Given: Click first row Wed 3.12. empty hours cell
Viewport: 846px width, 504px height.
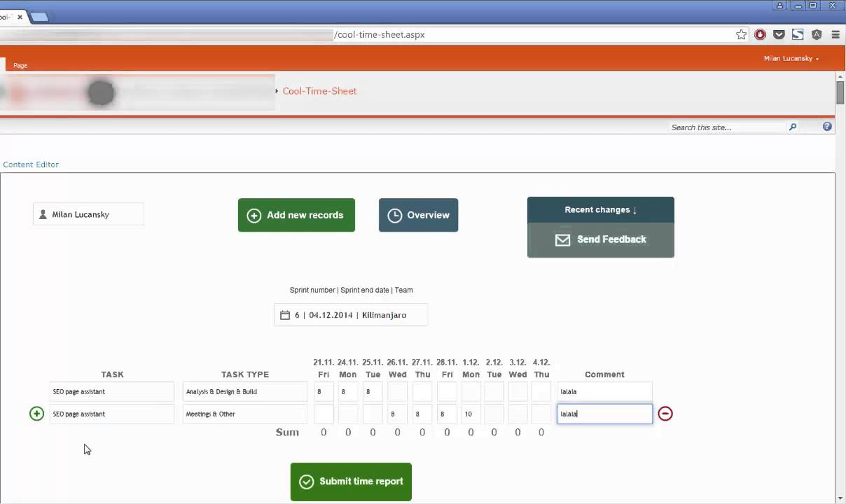Looking at the screenshot, I should (518, 392).
